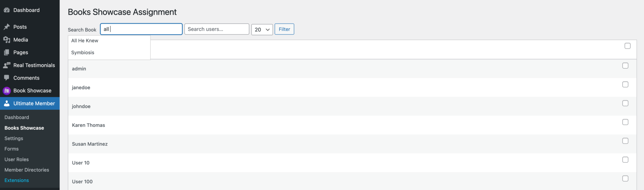
Task: Focus the Search users field
Action: 217,29
